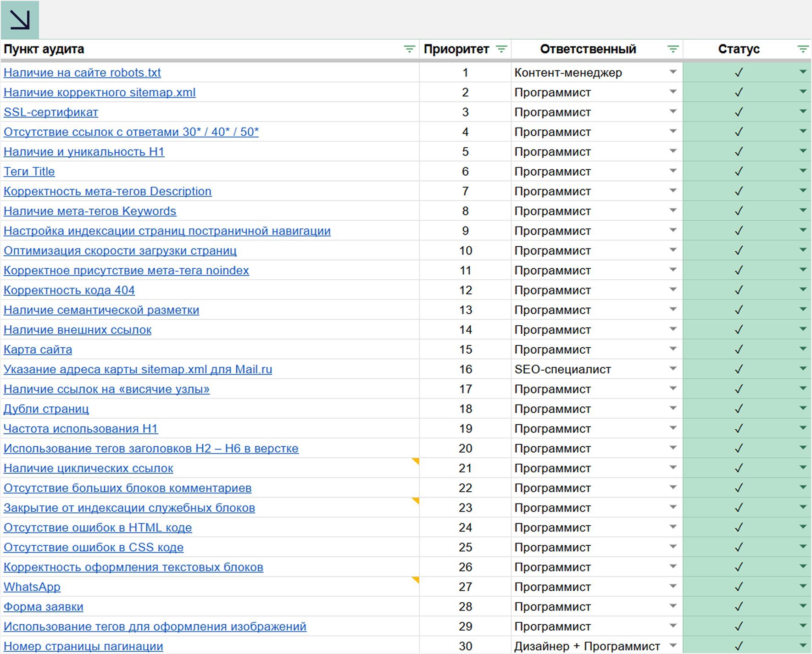Expand SEO-специалист responsible dropdown
Screen dimensions: 812x654
click(x=673, y=369)
